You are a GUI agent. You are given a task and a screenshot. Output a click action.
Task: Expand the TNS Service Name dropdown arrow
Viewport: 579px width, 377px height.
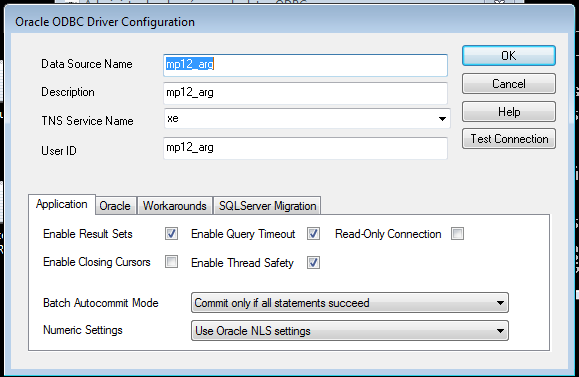pos(442,119)
